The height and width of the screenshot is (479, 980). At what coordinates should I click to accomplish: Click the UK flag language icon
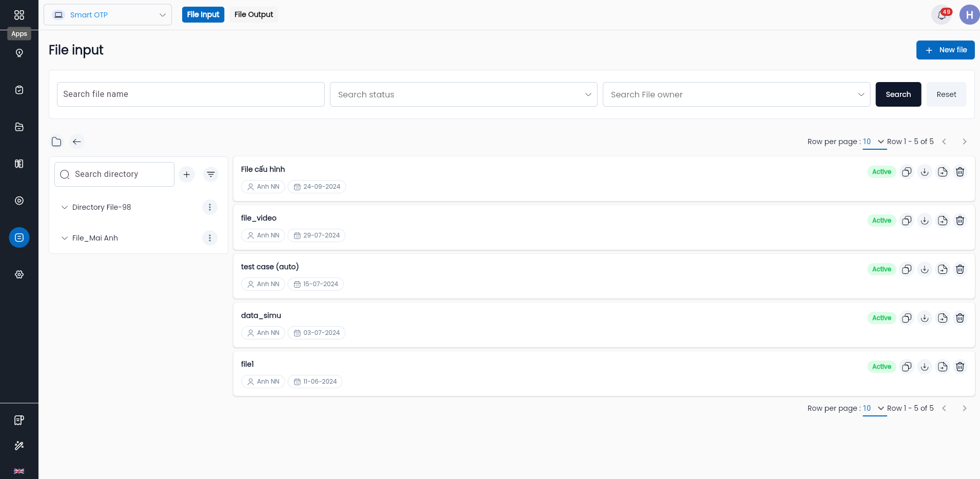[x=19, y=471]
